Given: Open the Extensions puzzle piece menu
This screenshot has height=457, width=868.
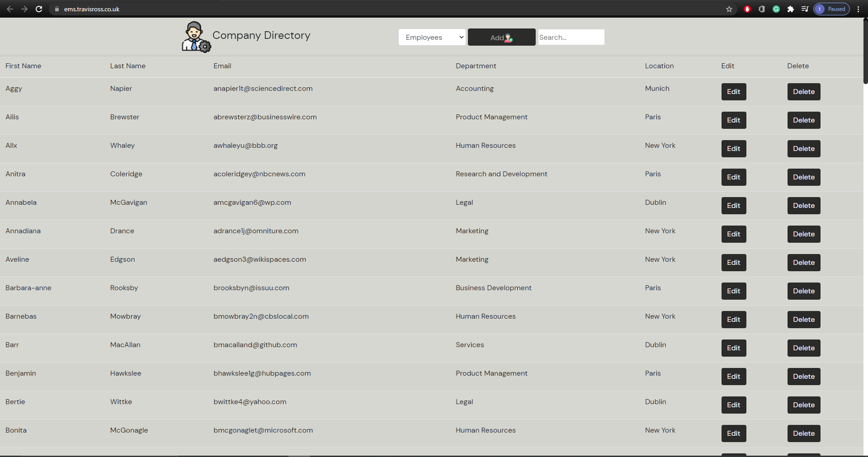Looking at the screenshot, I should tap(791, 9).
